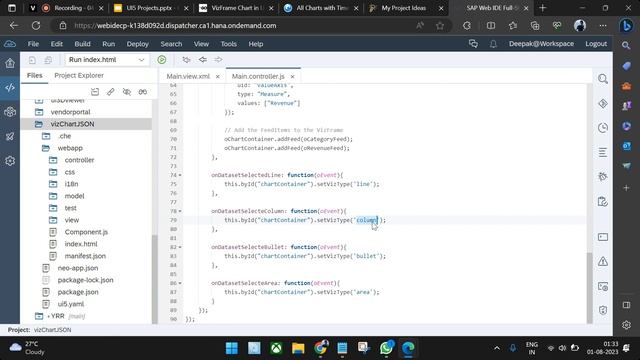The height and width of the screenshot is (360, 640).
Task: Click the navigate back arrow in IDE toolbar
Action: 202,60
